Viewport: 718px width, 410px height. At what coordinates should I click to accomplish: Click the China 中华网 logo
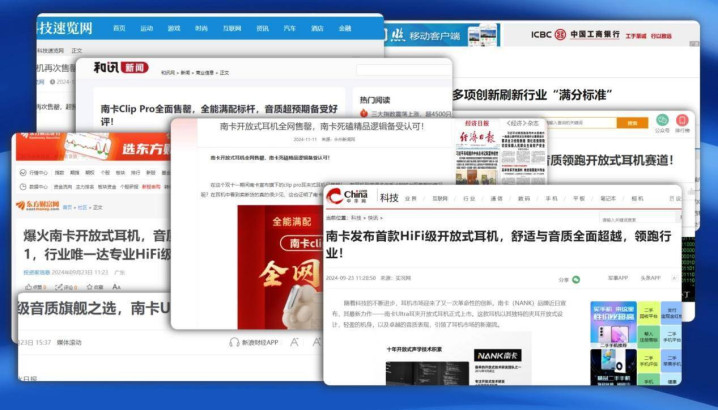[347, 196]
